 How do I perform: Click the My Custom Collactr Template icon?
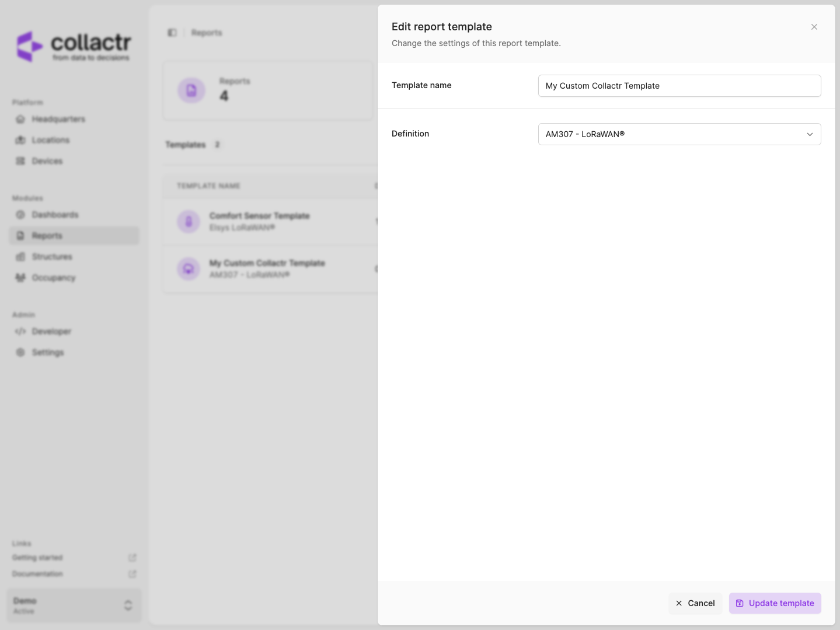[189, 269]
